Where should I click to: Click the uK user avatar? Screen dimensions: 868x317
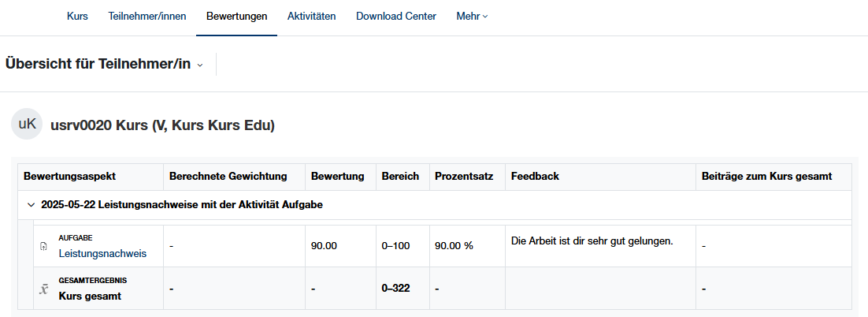27,125
